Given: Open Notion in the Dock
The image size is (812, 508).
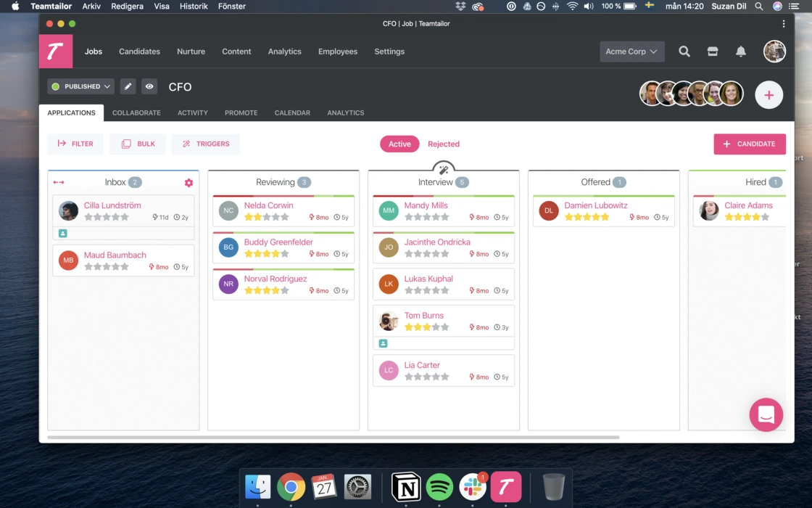Looking at the screenshot, I should pos(406,487).
